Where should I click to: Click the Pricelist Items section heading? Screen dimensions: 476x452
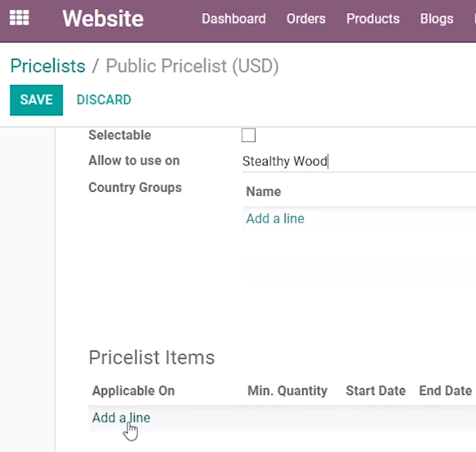click(x=152, y=357)
